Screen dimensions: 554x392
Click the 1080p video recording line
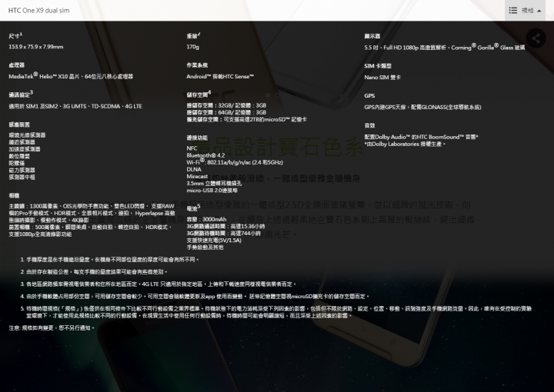[40, 234]
